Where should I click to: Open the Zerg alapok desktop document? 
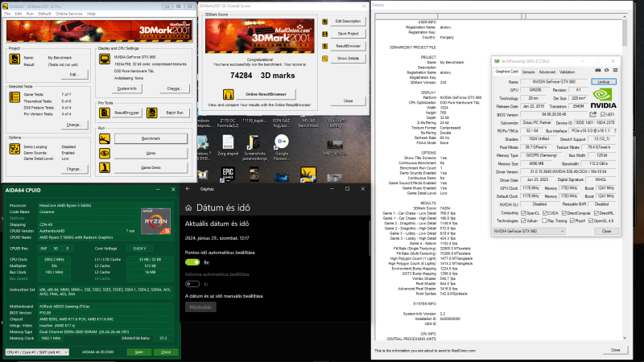(228, 146)
